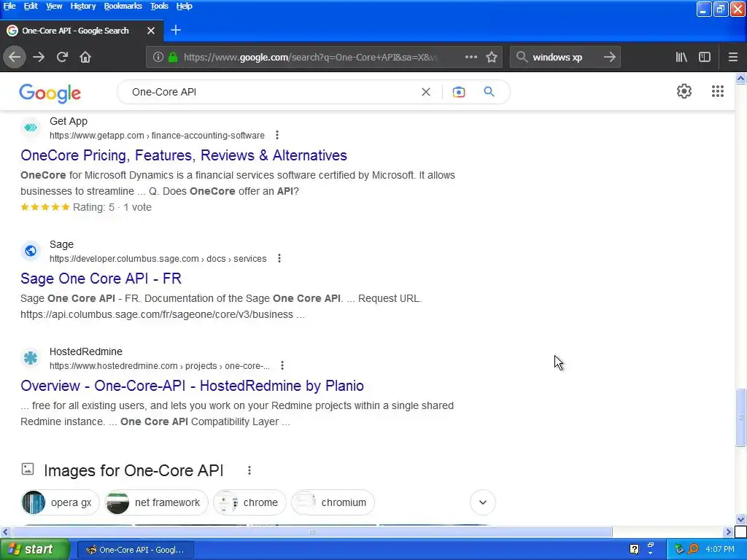Select One-Core API - Googl... taskbar button
Screen dimensions: 747x560
(135, 550)
